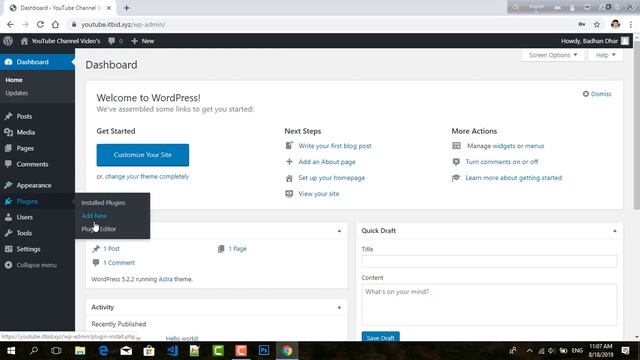Click the address bar URL
Image resolution: width=640 pixels, height=360 pixels.
pos(123,24)
